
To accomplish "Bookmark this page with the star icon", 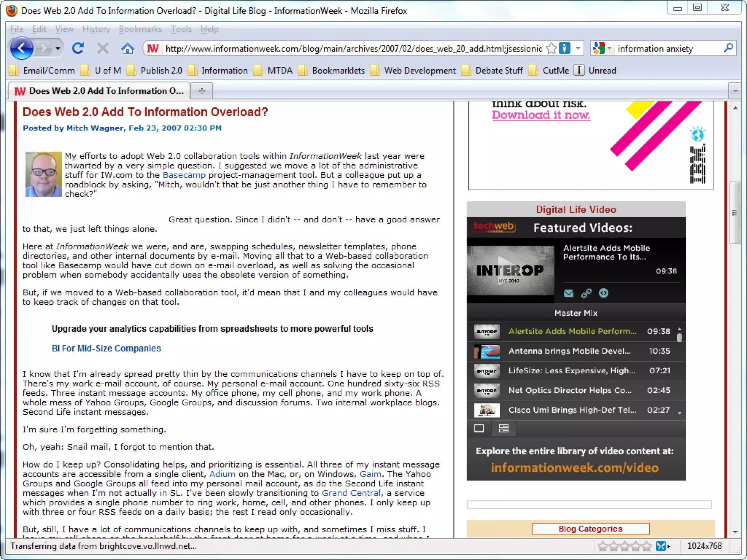I will (x=551, y=48).
